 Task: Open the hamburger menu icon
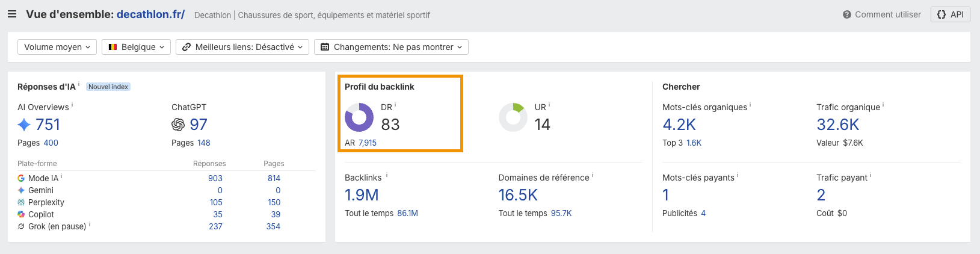12,14
